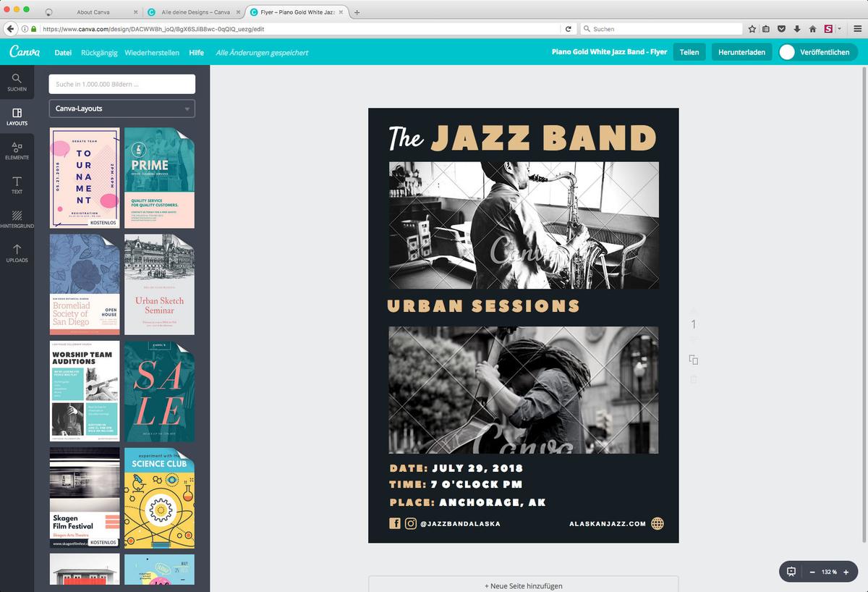
Task: Open the Firefox hamburger menu
Action: click(x=857, y=29)
